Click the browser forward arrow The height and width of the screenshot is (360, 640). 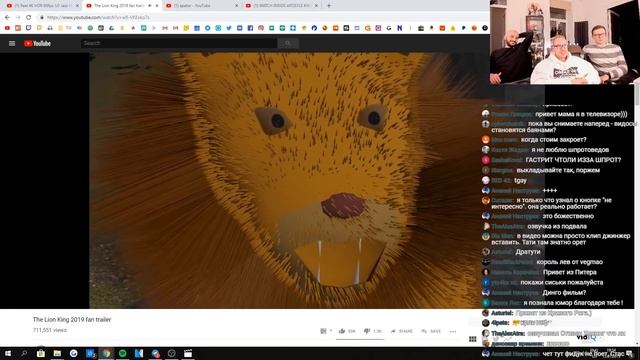pyautogui.click(x=18, y=17)
